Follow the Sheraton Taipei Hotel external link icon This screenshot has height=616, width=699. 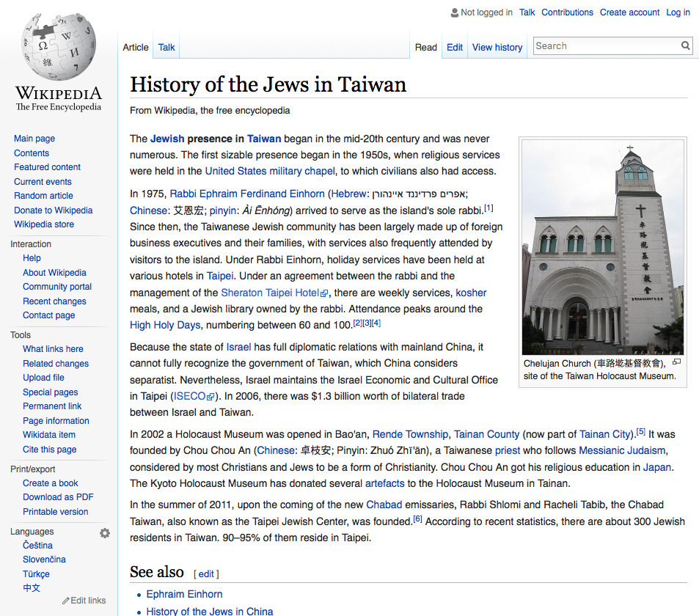click(x=323, y=292)
